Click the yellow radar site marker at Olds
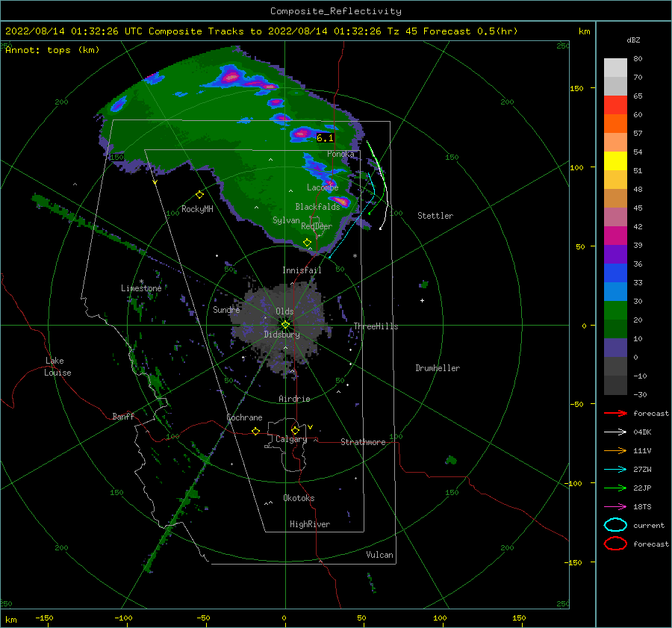Screen dimensions: 672x628 [285, 325]
